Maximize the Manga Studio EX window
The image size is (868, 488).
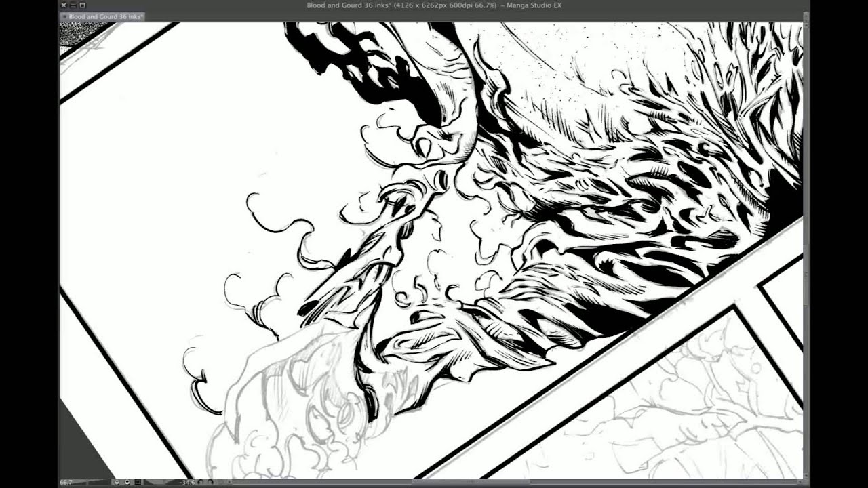[82, 5]
